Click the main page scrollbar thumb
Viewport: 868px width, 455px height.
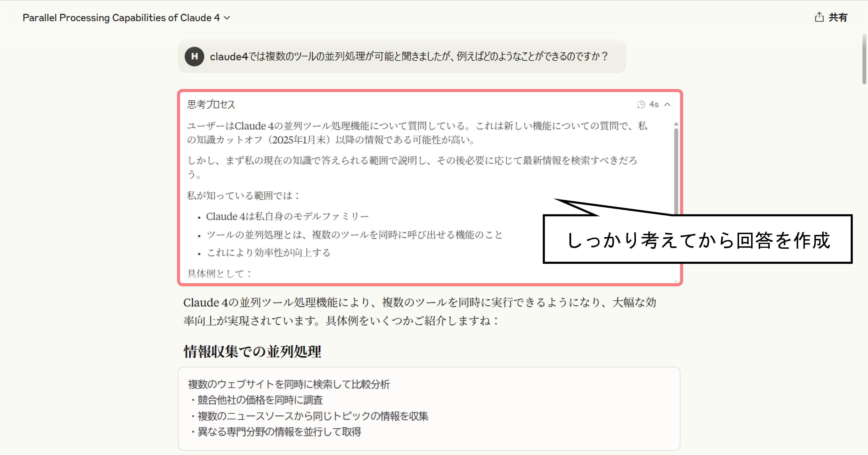click(x=864, y=59)
